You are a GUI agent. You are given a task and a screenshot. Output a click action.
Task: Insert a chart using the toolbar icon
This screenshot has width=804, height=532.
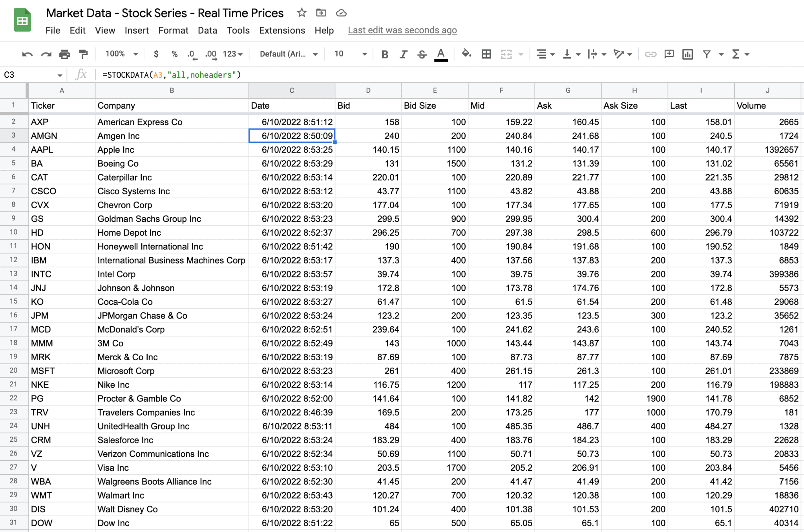coord(687,54)
